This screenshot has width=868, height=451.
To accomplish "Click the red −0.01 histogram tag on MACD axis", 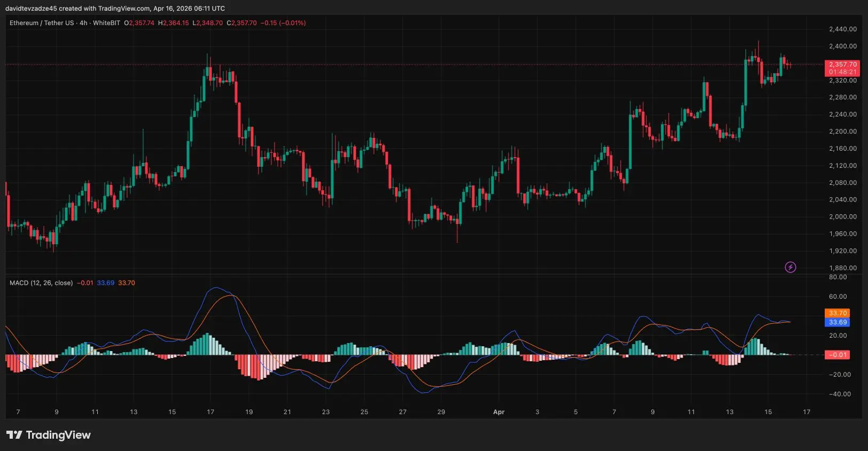I will [838, 355].
